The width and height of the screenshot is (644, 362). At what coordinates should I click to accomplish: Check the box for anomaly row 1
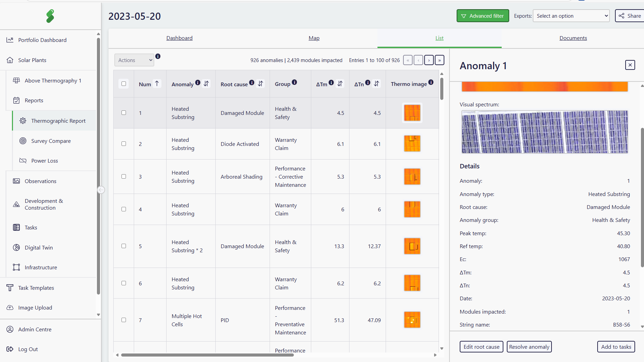click(124, 113)
